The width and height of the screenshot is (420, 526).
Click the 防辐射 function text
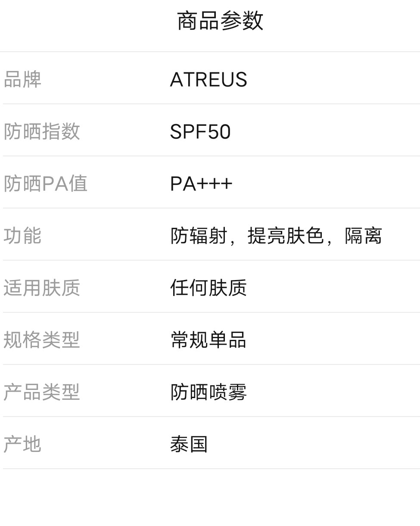click(199, 236)
